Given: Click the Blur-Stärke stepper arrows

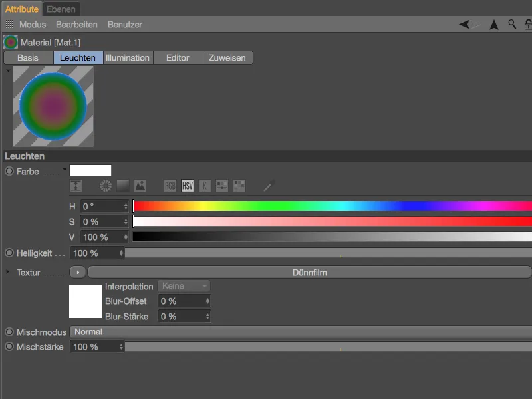Looking at the screenshot, I should 207,317.
